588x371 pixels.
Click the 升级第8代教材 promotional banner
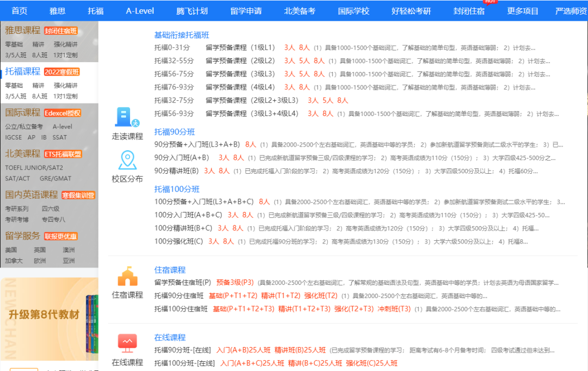(x=44, y=314)
